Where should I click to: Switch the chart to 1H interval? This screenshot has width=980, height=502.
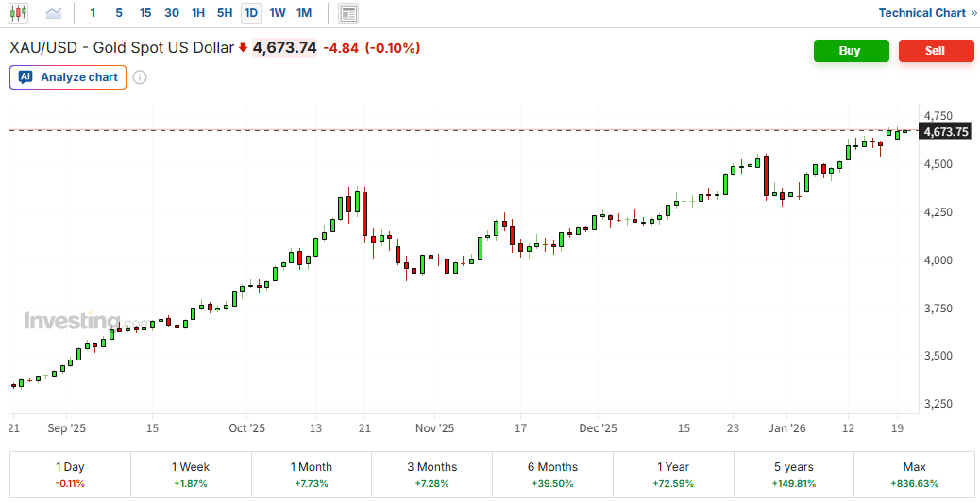click(x=197, y=13)
